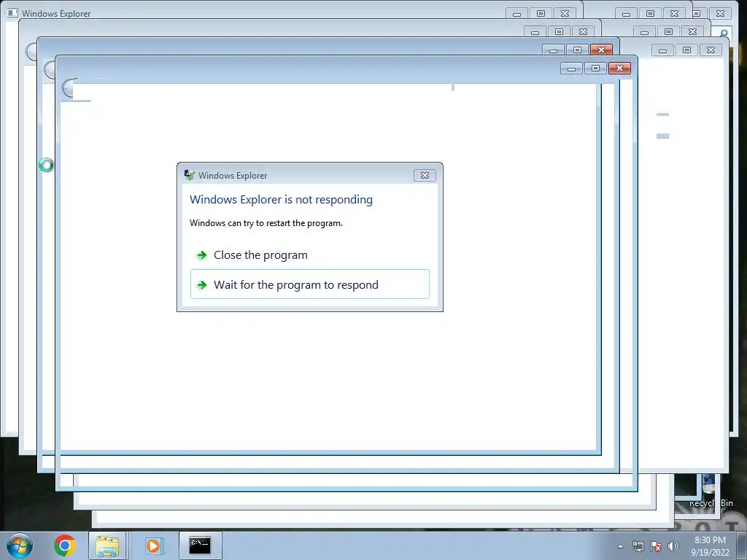The image size is (747, 560).
Task: Launch Google Chrome from taskbar
Action: coord(65,545)
